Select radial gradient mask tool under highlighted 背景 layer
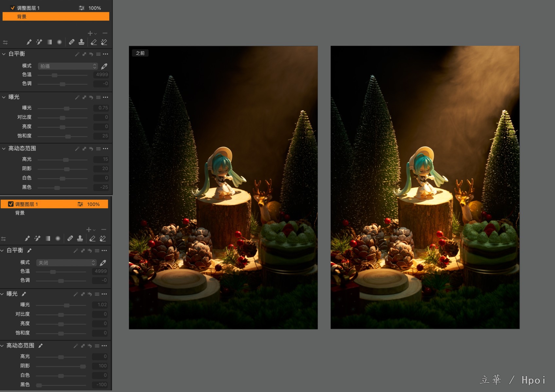 pyautogui.click(x=59, y=42)
